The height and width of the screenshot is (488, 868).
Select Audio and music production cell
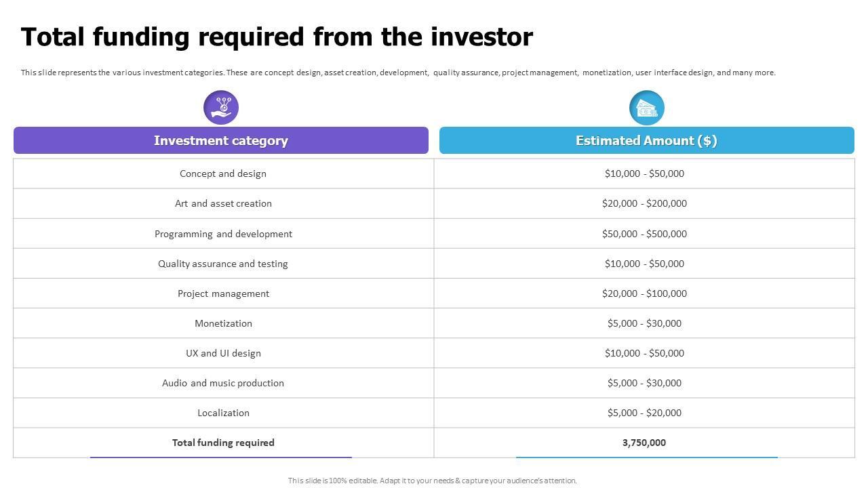(223, 383)
